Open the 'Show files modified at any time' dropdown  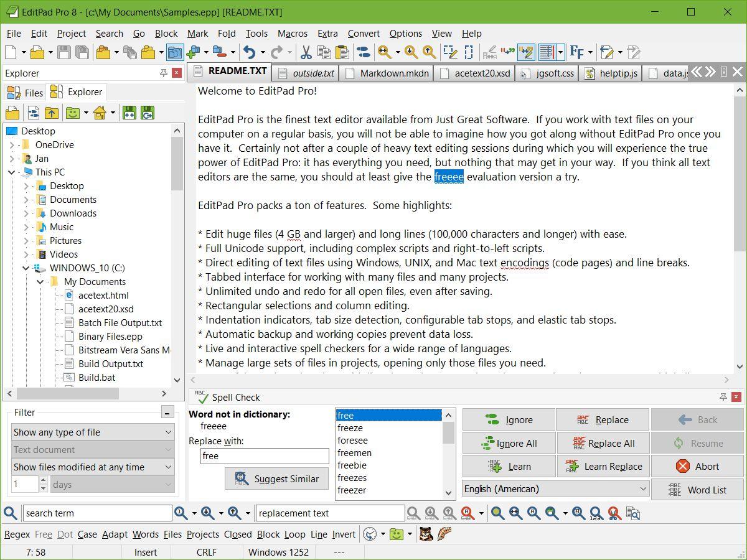coord(93,467)
